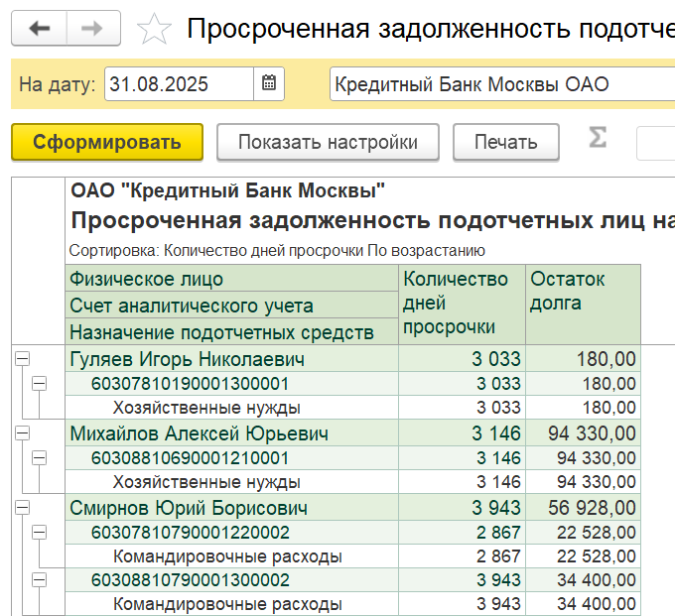This screenshot has width=675, height=616.
Task: Edit the На дату field
Action: click(x=179, y=84)
